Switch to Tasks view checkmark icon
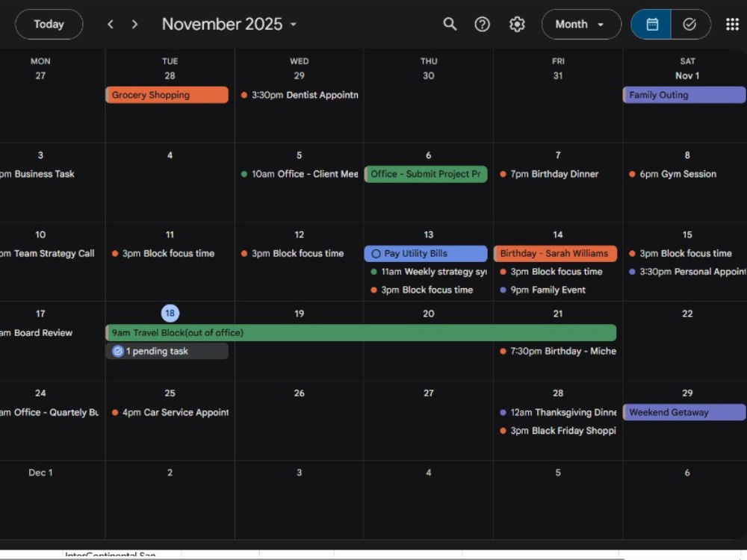747x560 pixels. click(689, 25)
